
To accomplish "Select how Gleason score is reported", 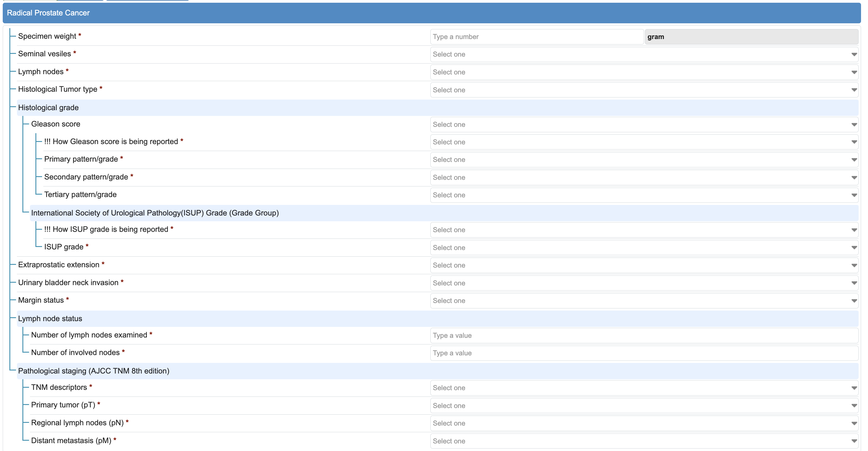I will pyautogui.click(x=644, y=142).
